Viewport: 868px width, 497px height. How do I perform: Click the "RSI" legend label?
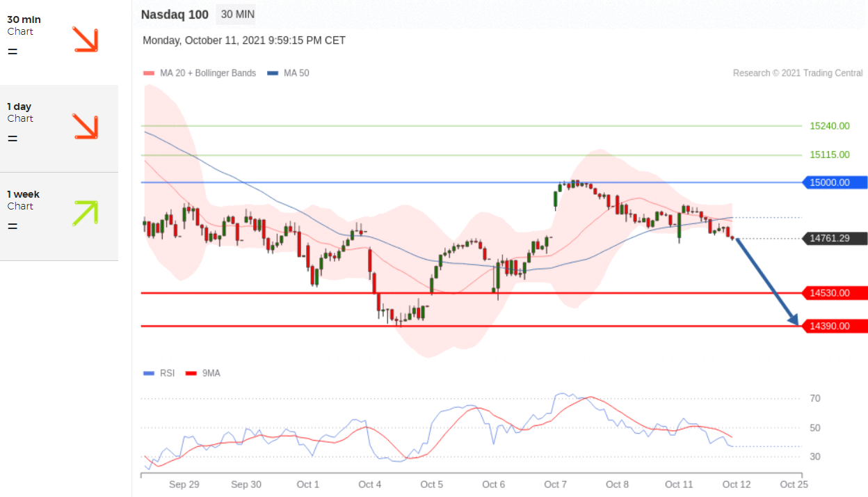pyautogui.click(x=167, y=373)
